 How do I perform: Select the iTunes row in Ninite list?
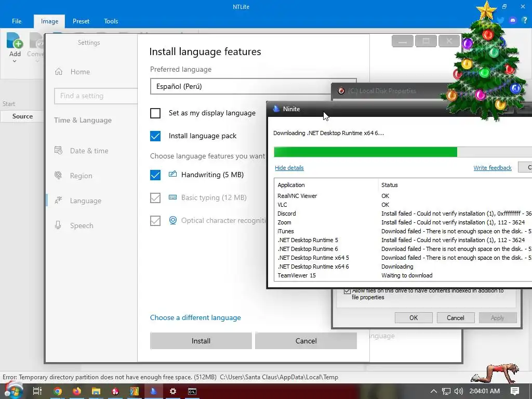click(x=404, y=231)
